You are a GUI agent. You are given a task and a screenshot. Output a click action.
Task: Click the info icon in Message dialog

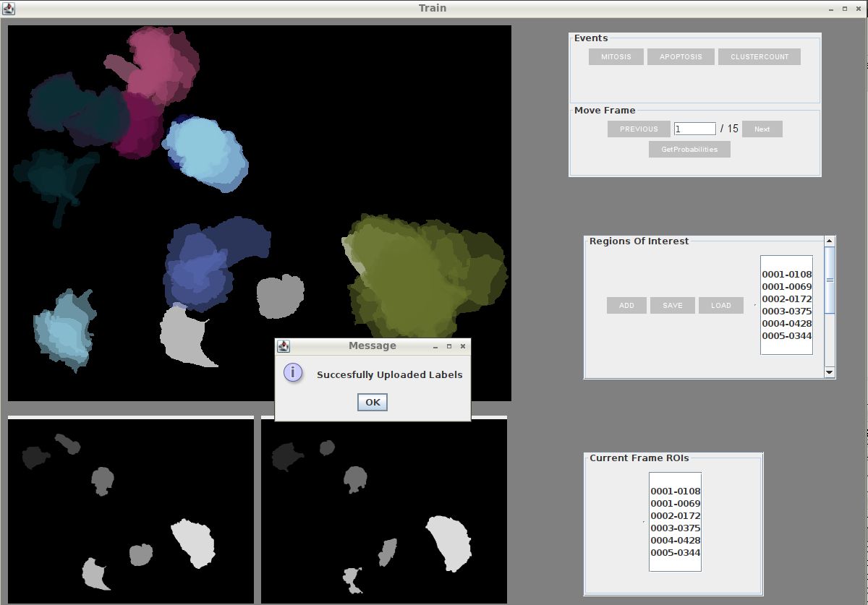292,373
